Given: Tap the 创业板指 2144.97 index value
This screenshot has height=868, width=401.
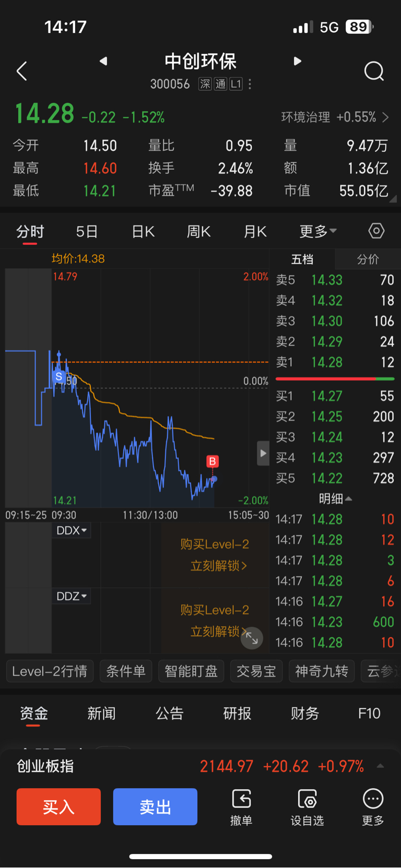Looking at the screenshot, I should pos(227,766).
